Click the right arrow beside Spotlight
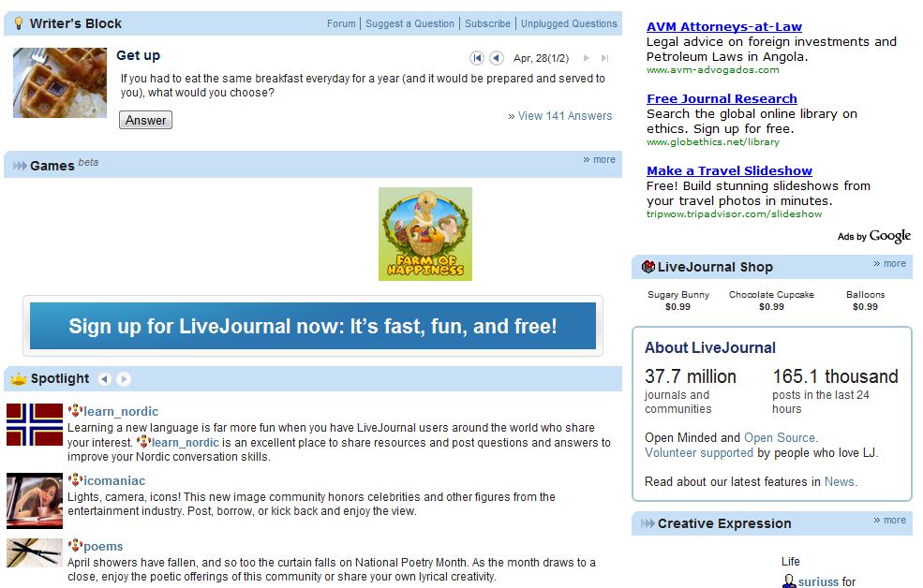 click(x=124, y=379)
